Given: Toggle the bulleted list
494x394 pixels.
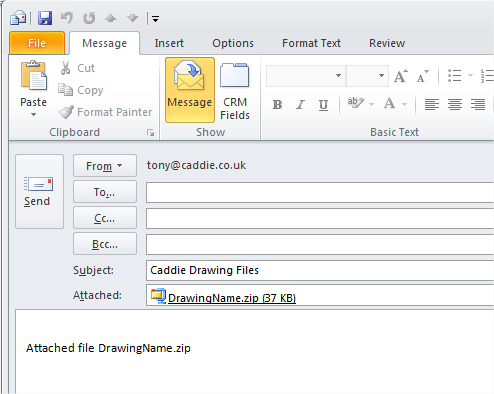Looking at the screenshot, I should [455, 76].
